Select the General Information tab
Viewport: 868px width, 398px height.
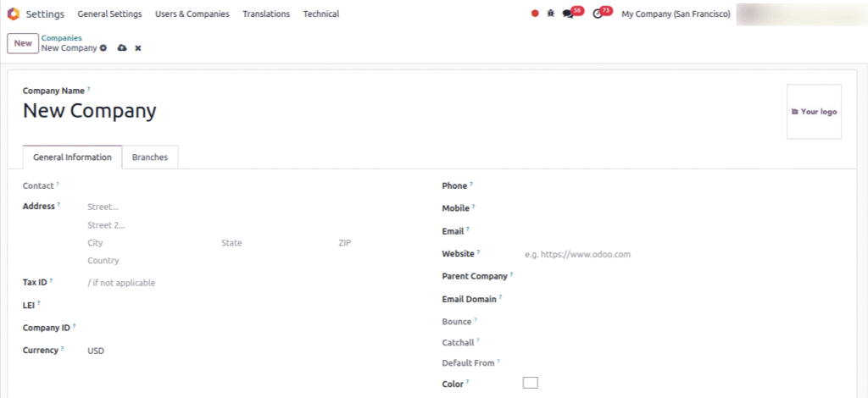click(73, 157)
